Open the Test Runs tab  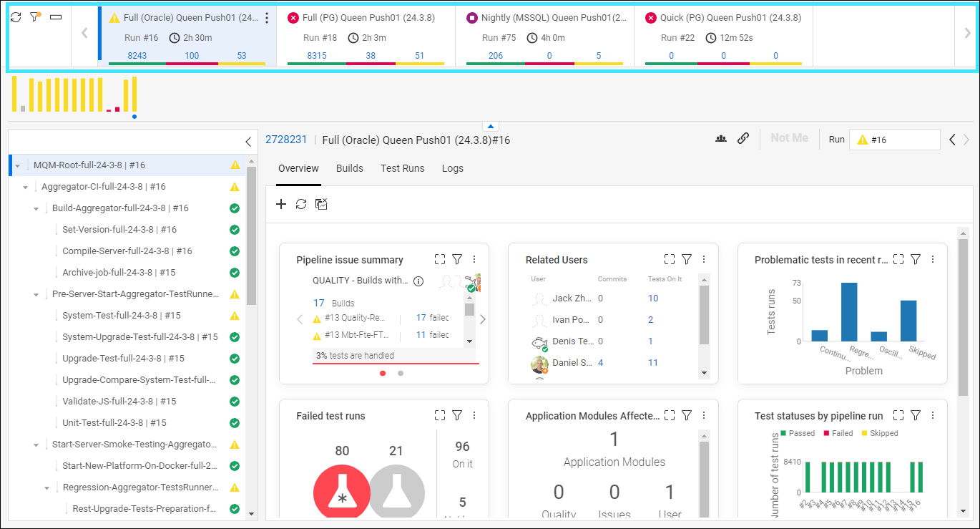coord(402,168)
